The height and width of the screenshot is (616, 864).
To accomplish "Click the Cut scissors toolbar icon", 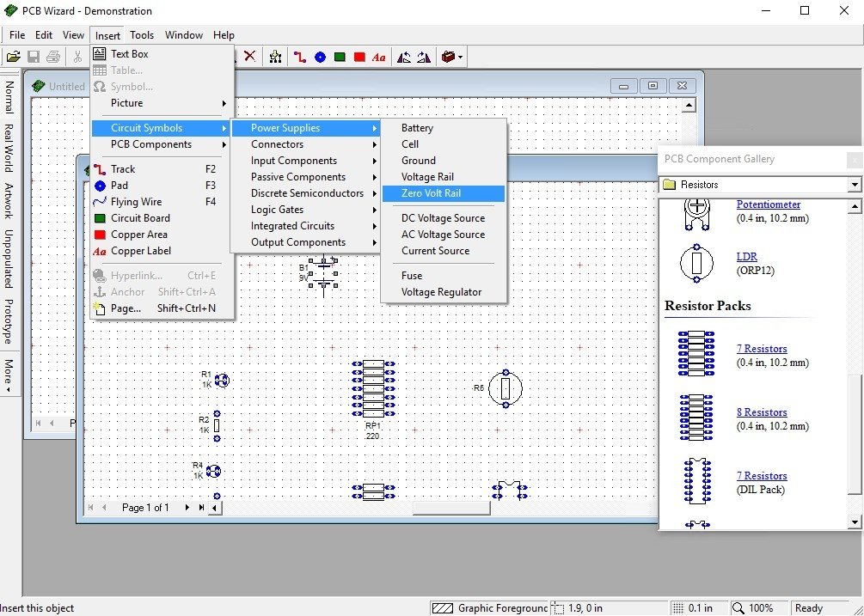I will (77, 57).
